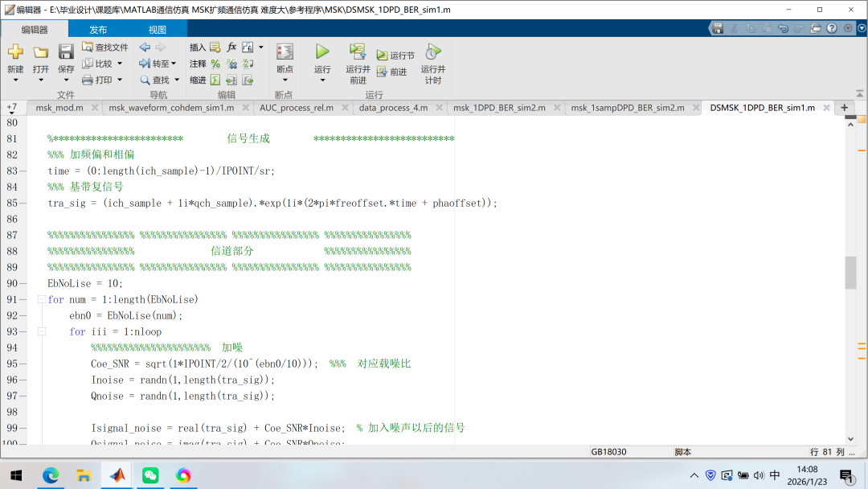Expand the Run (运行) dropdown arrow

(322, 80)
